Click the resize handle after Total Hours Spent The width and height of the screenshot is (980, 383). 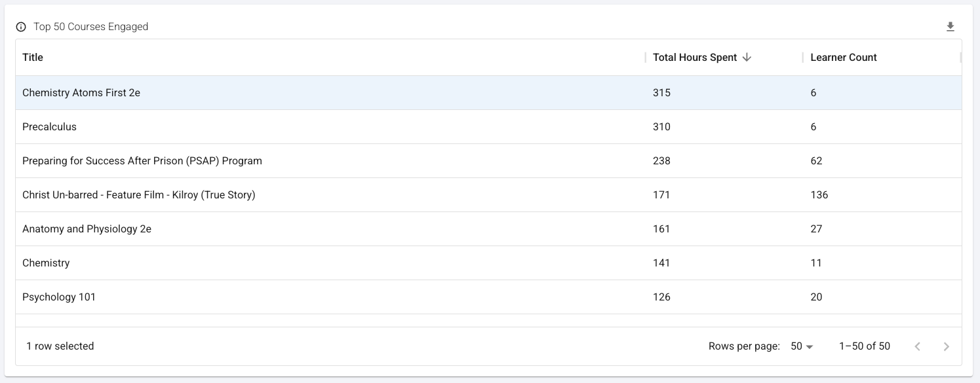coord(803,58)
